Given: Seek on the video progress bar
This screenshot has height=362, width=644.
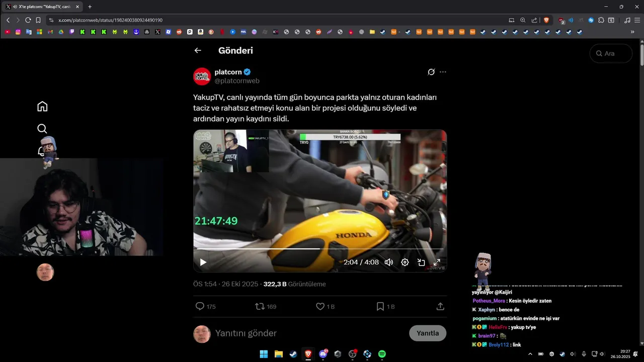Looking at the screenshot, I should point(320,249).
